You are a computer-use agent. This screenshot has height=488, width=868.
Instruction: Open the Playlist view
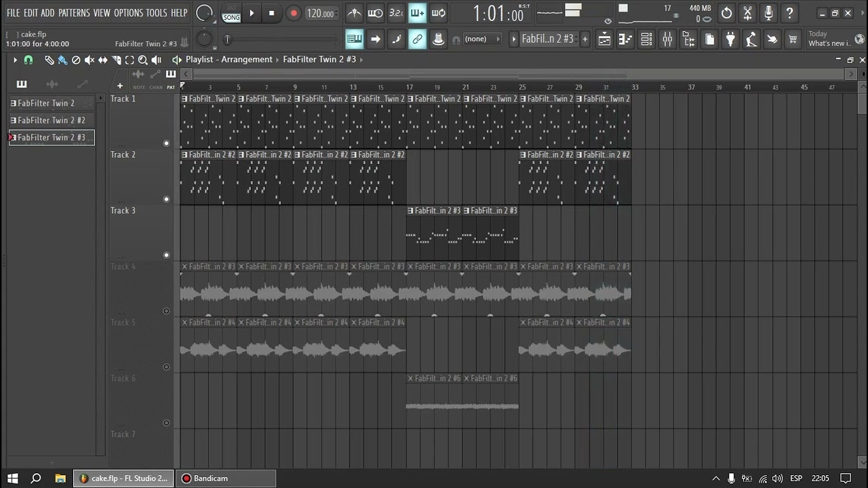click(x=604, y=39)
